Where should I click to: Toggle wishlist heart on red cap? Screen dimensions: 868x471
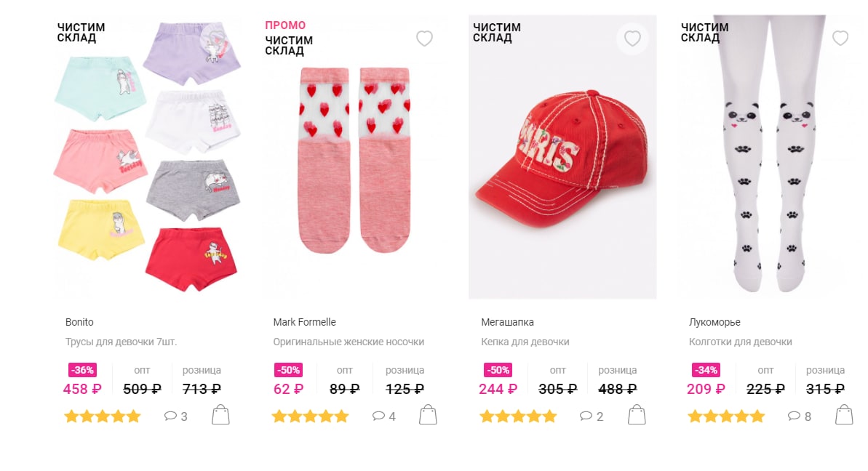coord(632,38)
